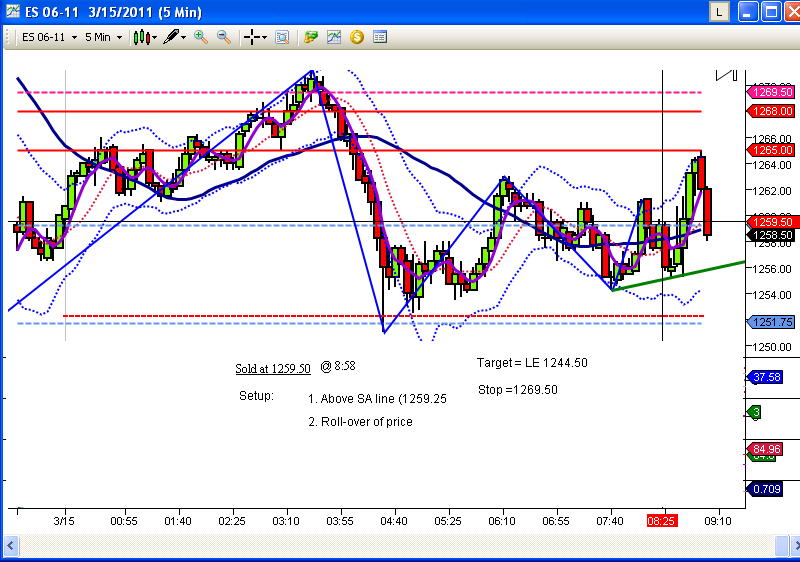The width and height of the screenshot is (800, 562).
Task: Click the 03:55 label on time axis
Action: pyautogui.click(x=340, y=521)
